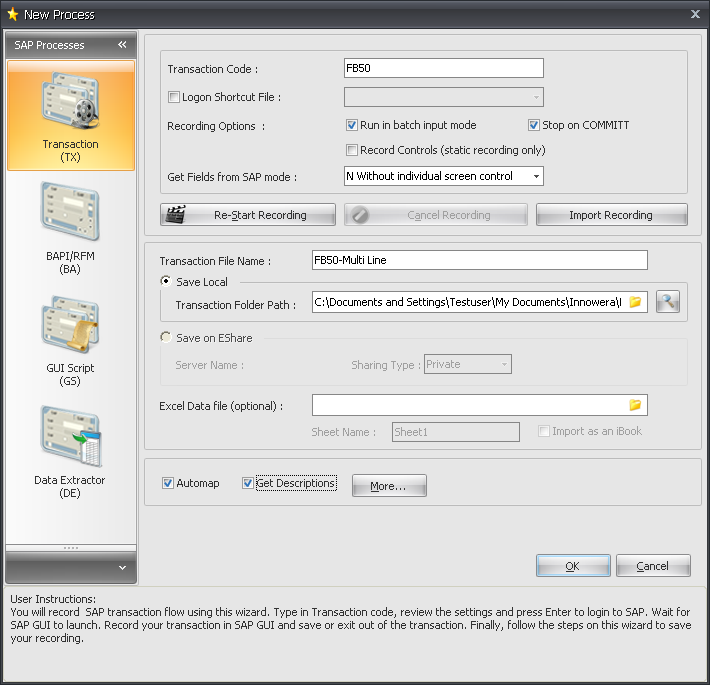Expand the bottom chevron of the sidebar

coord(122,567)
